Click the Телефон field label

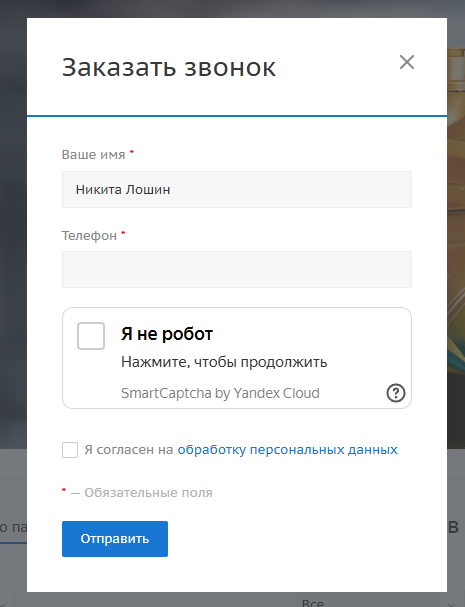click(89, 235)
